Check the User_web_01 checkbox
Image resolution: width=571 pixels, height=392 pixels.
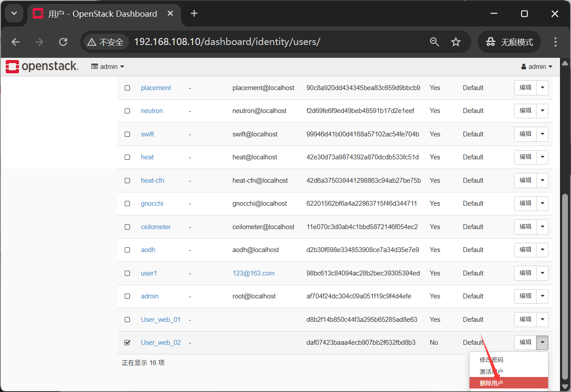pyautogui.click(x=128, y=320)
